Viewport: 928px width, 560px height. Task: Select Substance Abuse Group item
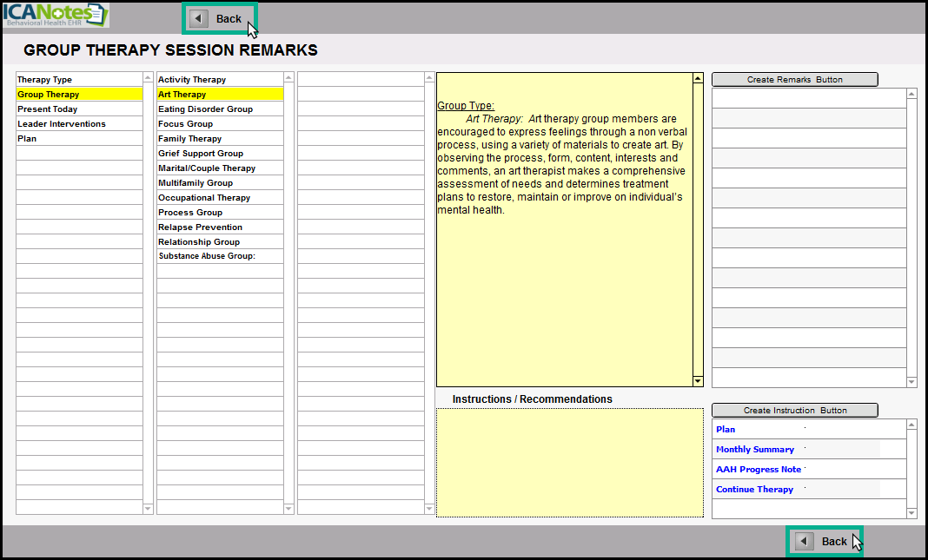pos(207,256)
